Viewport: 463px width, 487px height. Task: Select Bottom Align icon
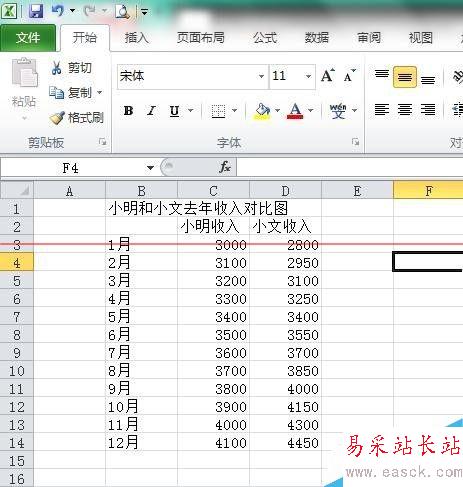(428, 79)
